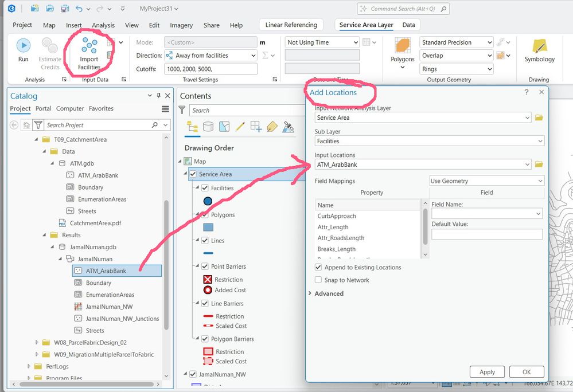Click the Apply button
The image size is (573, 392).
pyautogui.click(x=487, y=372)
